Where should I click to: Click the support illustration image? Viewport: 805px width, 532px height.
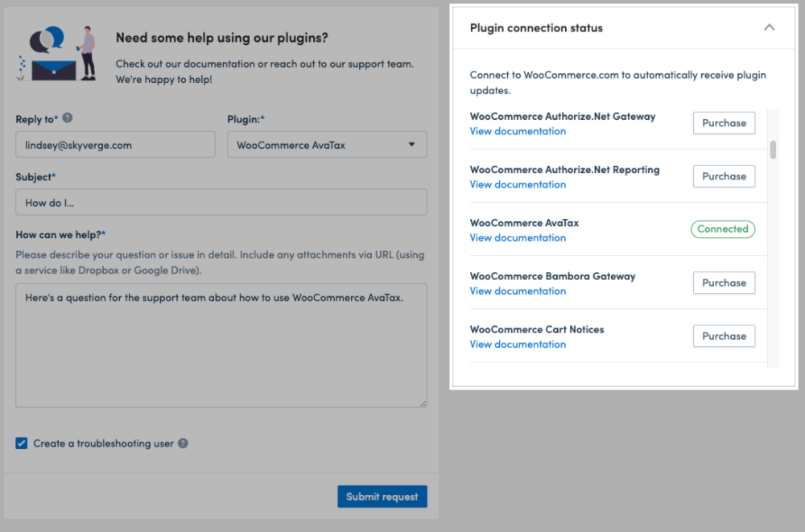coord(57,53)
